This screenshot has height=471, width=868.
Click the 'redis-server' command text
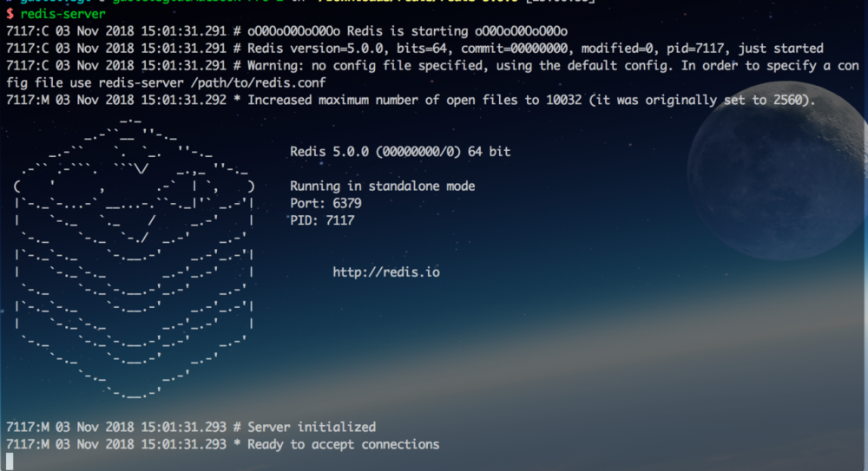pos(62,13)
